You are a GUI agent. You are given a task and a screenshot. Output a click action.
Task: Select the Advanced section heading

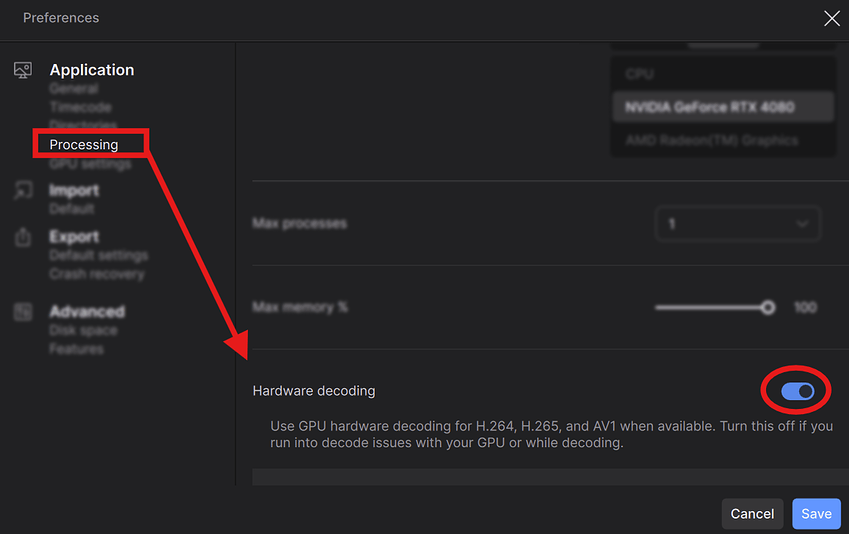(87, 312)
